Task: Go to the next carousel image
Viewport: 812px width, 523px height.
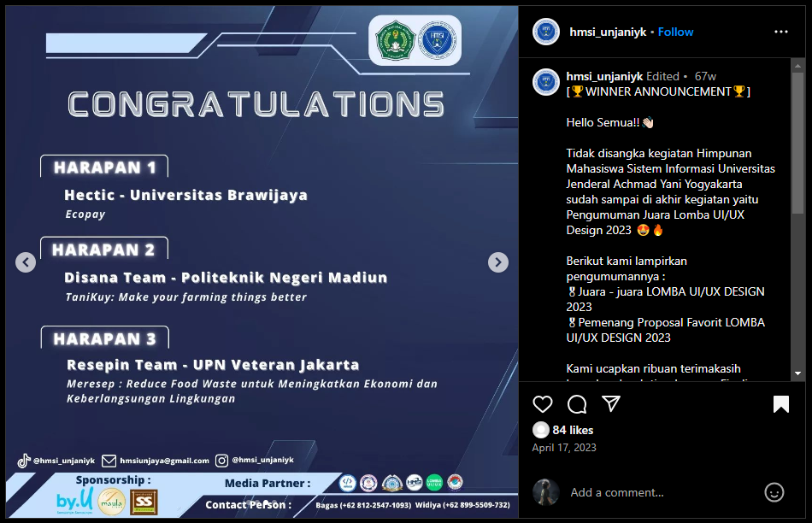Action: pos(498,262)
